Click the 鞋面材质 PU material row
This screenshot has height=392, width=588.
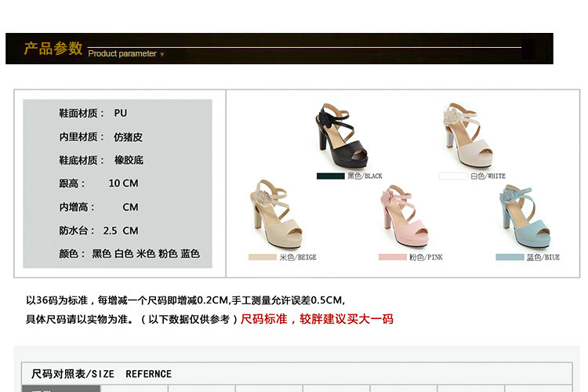(93, 113)
